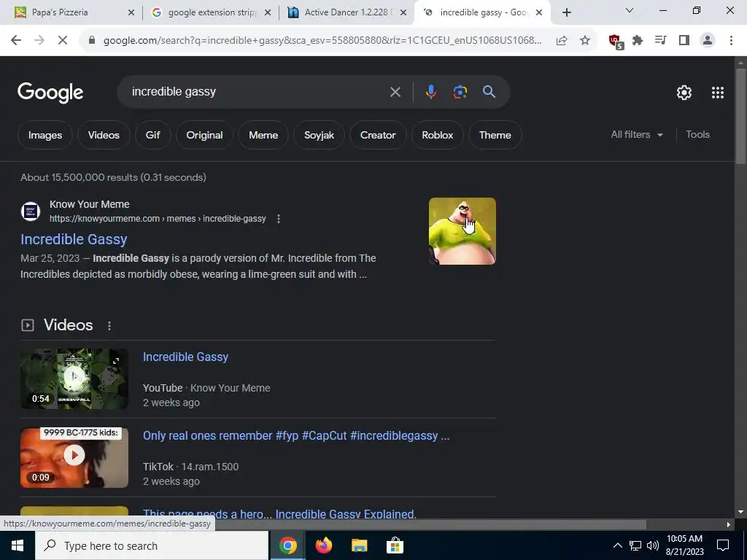Click the Chrome taskbar icon
Viewport: 747px width, 560px height.
tap(287, 545)
